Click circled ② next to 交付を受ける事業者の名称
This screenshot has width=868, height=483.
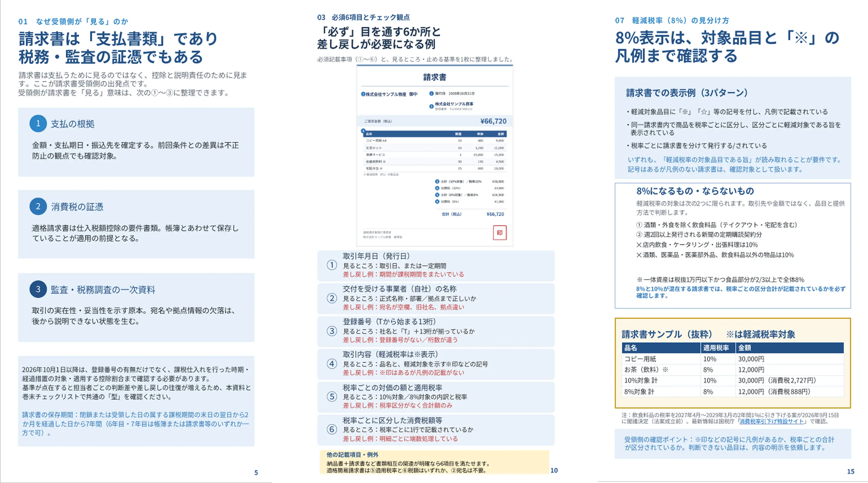(332, 298)
